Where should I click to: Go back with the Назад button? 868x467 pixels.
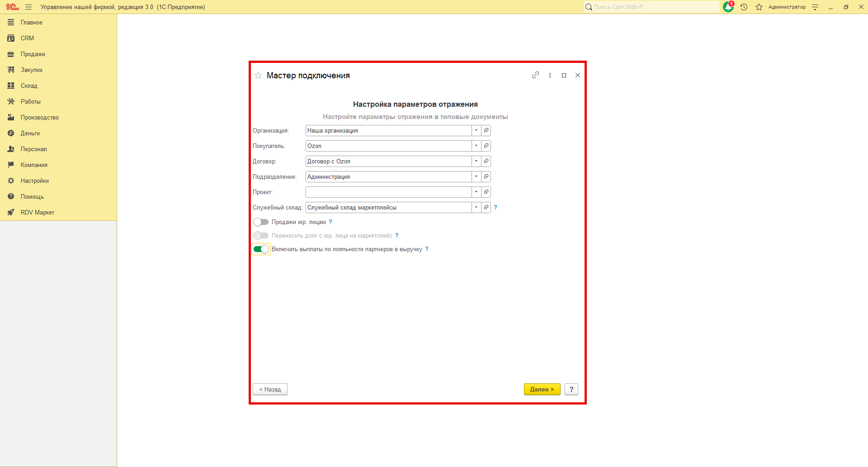[270, 389]
